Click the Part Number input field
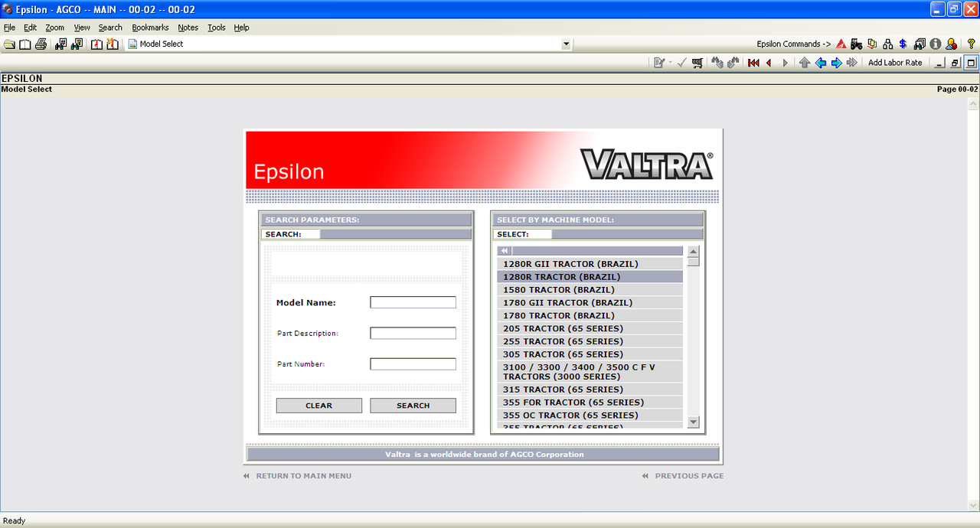The width and height of the screenshot is (980, 528). (413, 364)
